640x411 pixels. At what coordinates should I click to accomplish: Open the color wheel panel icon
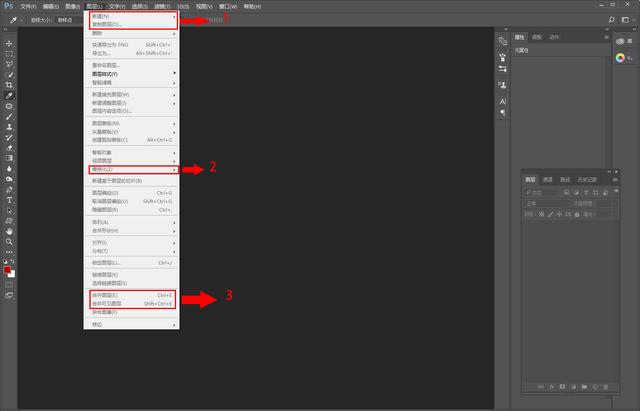pyautogui.click(x=620, y=58)
